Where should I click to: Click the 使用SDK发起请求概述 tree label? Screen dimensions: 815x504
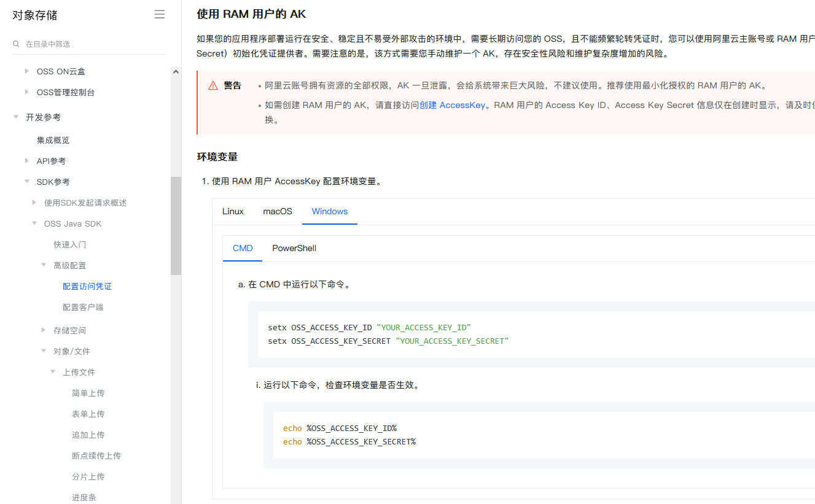(x=85, y=203)
